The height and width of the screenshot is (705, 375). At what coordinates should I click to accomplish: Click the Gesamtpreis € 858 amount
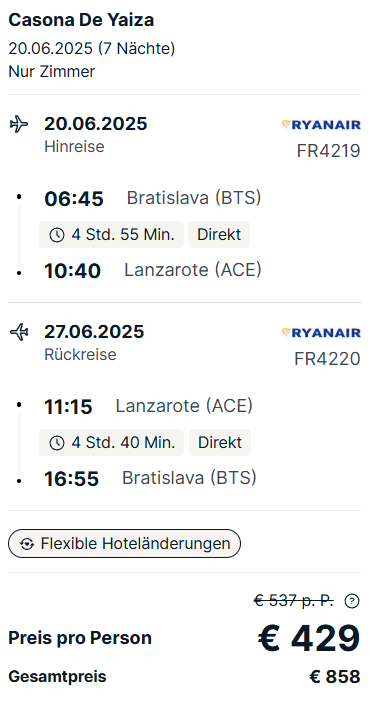(x=335, y=677)
